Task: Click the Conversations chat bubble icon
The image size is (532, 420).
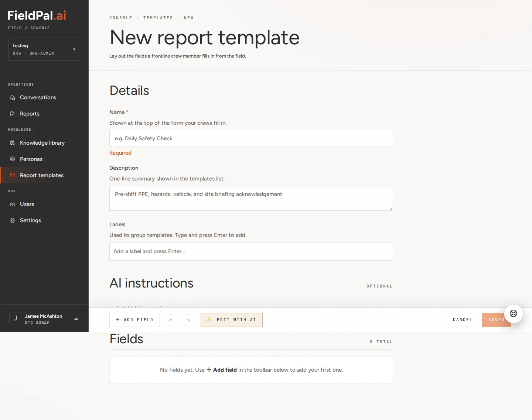Action: tap(12, 97)
